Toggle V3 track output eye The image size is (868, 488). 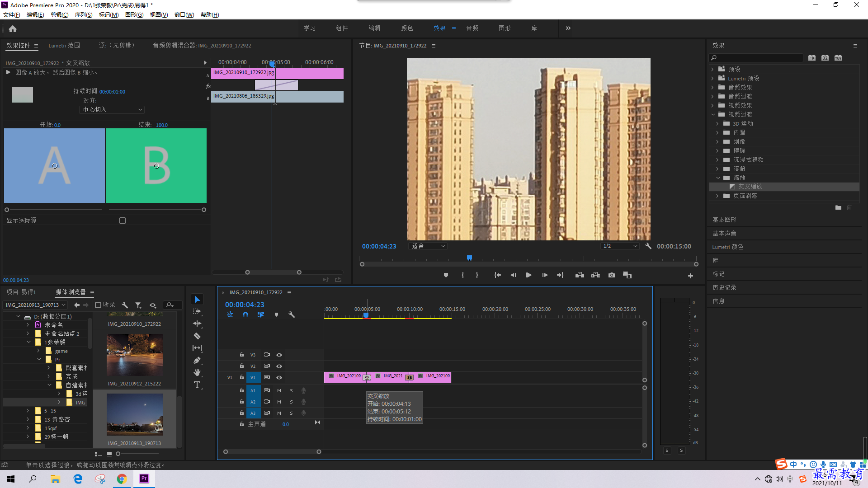[279, 355]
